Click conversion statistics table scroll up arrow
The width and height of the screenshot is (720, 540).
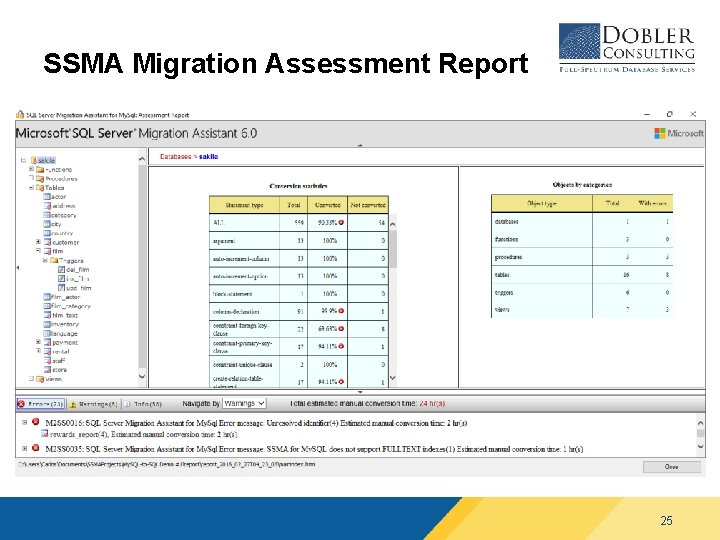pyautogui.click(x=393, y=224)
